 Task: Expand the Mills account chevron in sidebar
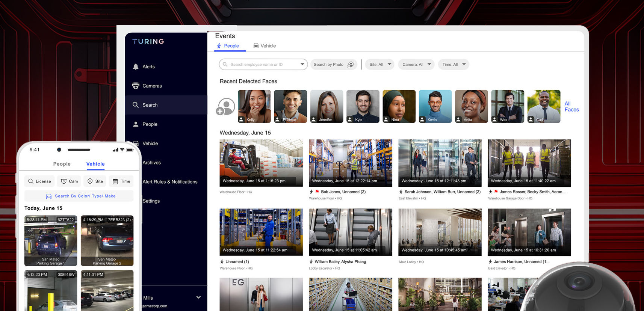pyautogui.click(x=198, y=297)
